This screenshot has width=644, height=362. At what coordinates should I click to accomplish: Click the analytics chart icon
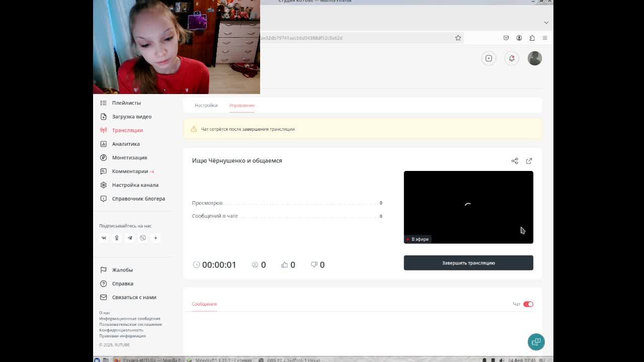[103, 144]
